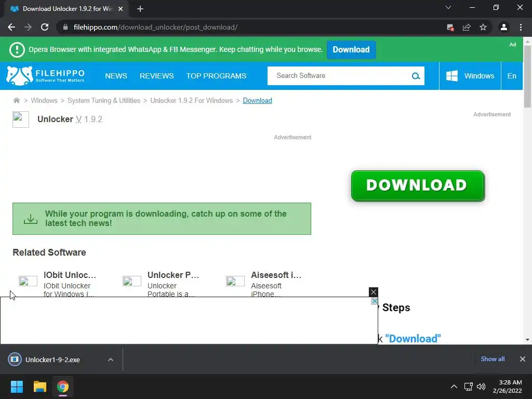
Task: Open the volume tray icon
Action: pos(481,387)
